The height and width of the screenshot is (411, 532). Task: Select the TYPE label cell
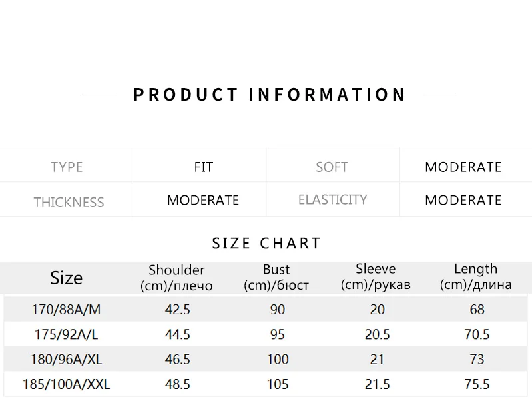(x=67, y=167)
